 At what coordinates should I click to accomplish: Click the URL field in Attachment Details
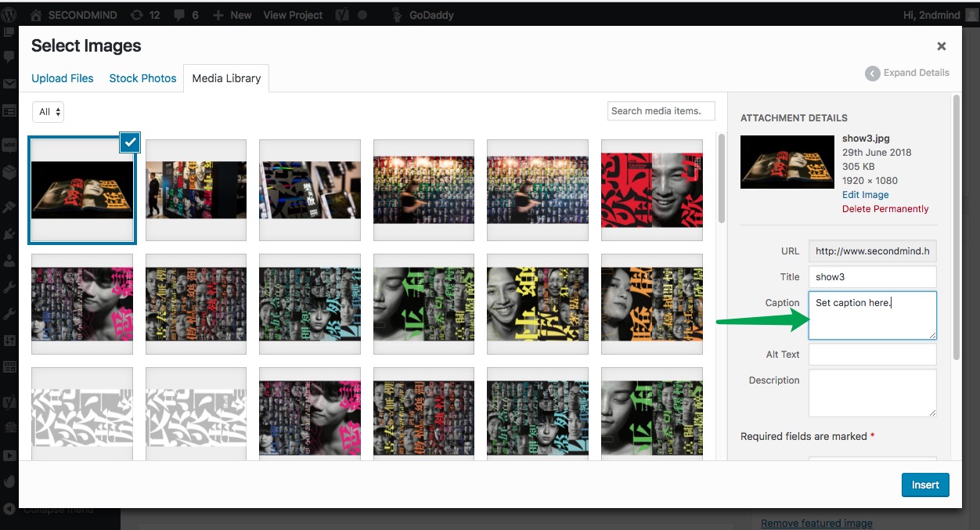(x=872, y=251)
